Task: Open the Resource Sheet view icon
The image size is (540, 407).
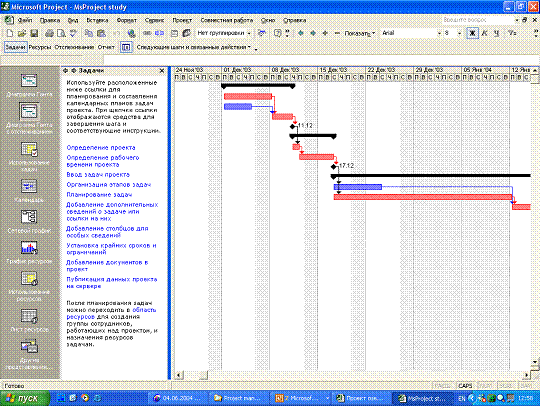Action: [x=29, y=316]
